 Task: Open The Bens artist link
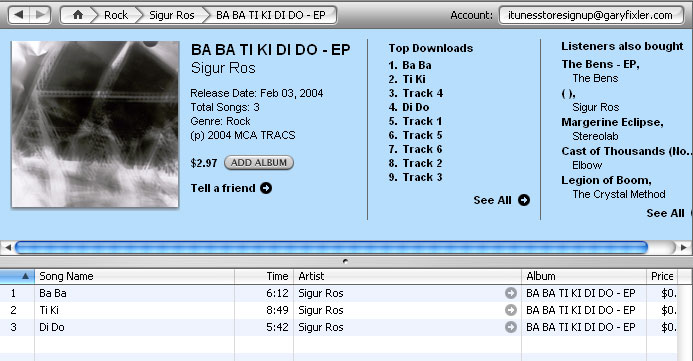click(x=595, y=78)
